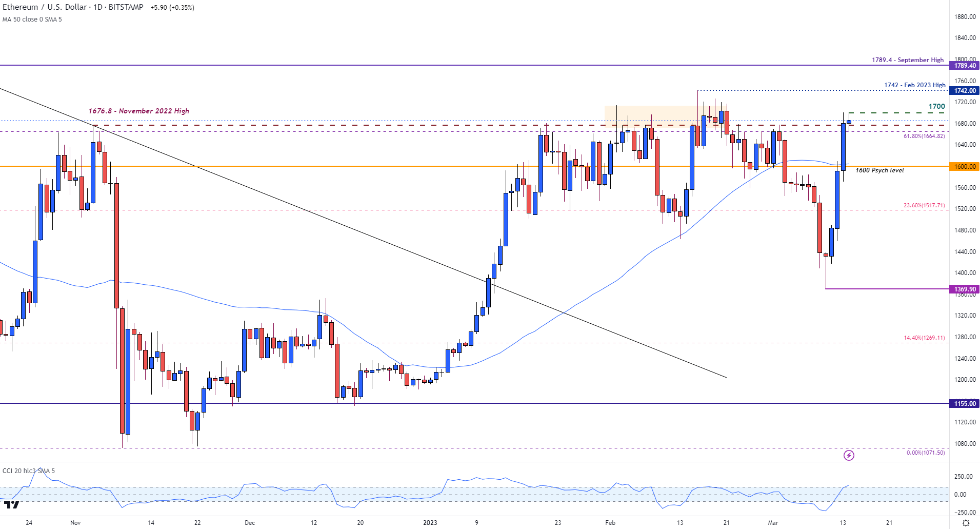This screenshot has height=529, width=980.
Task: Click '14' on the date axis
Action: point(151,523)
